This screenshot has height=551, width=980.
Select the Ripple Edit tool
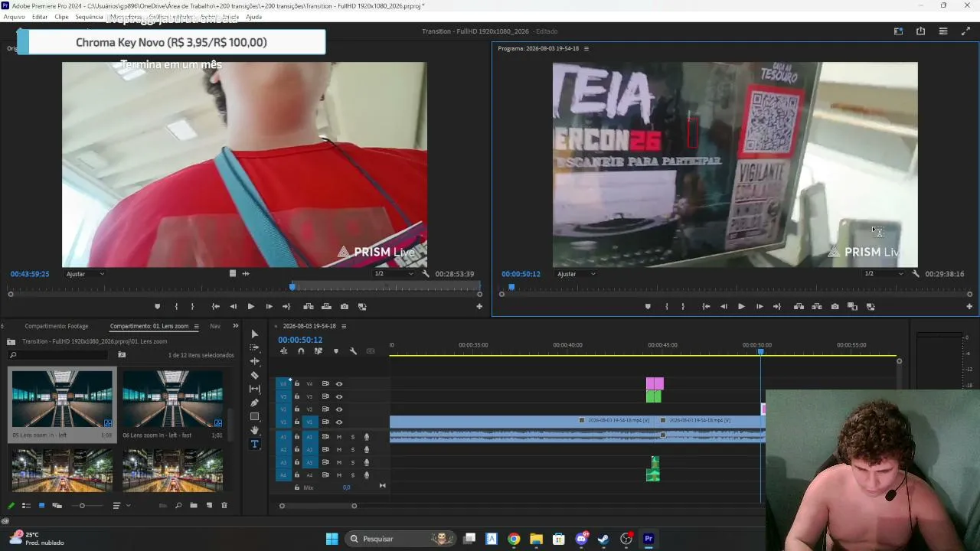(x=255, y=361)
